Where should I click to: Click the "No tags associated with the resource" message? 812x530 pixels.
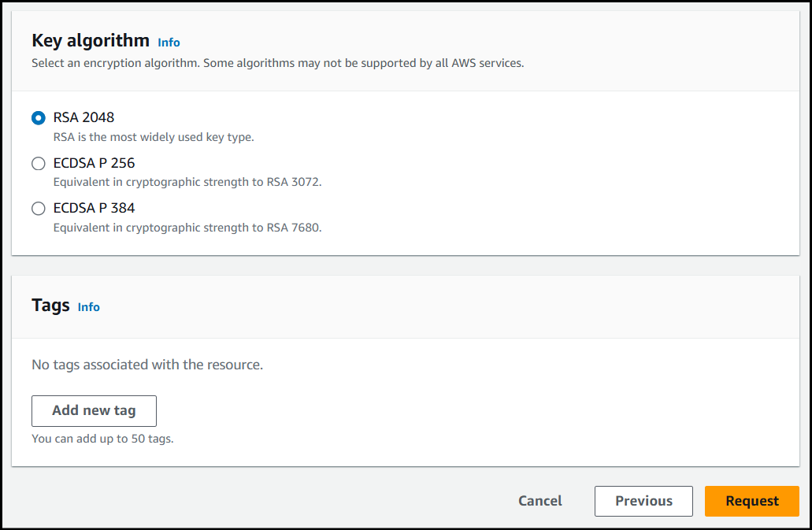tap(146, 365)
